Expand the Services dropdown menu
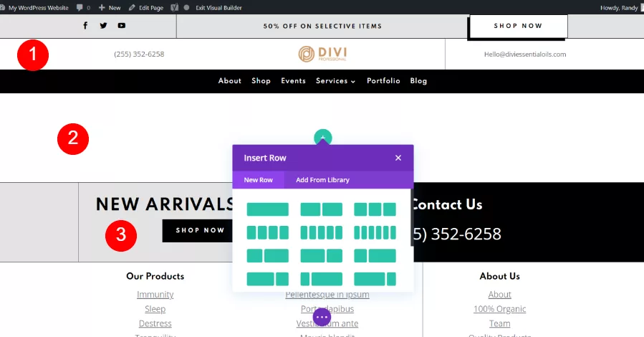 (x=335, y=81)
